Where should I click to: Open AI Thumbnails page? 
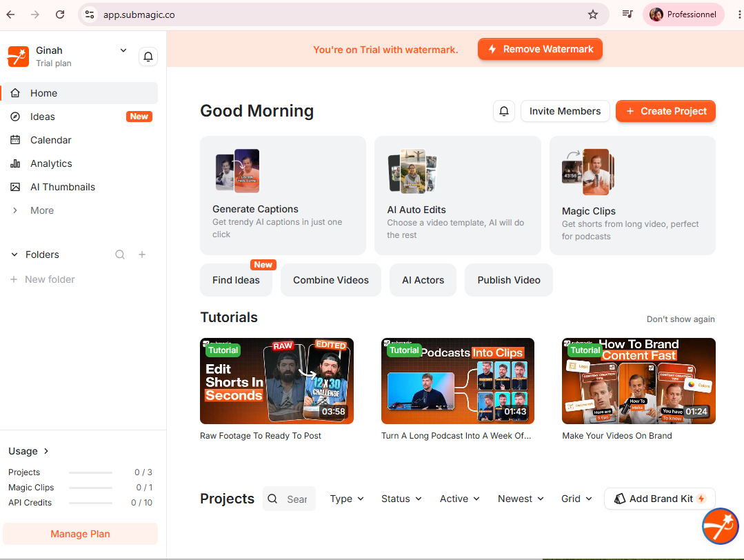(x=80, y=187)
